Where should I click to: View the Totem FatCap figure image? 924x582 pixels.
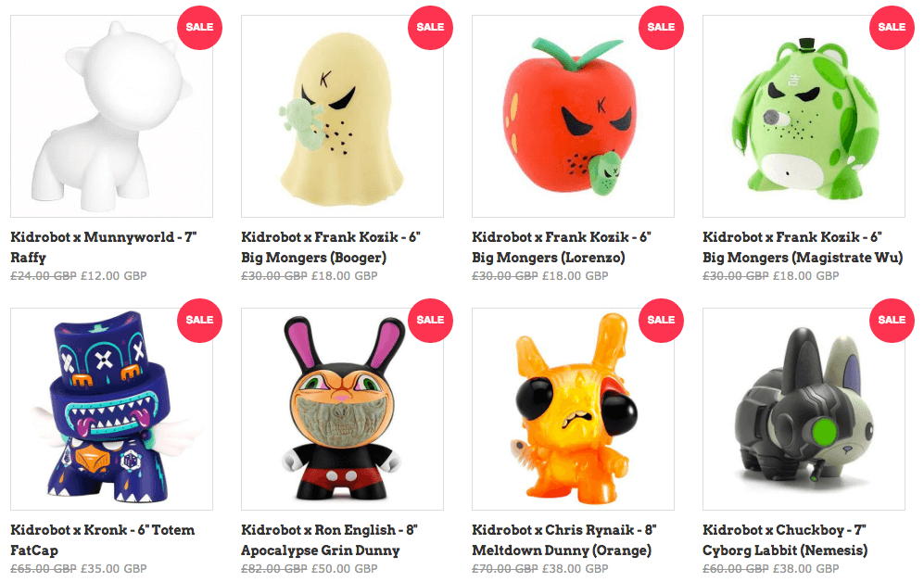[111, 409]
